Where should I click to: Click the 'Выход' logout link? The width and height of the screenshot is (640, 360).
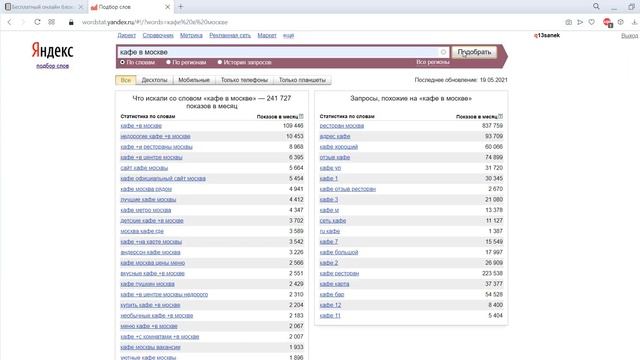629,36
